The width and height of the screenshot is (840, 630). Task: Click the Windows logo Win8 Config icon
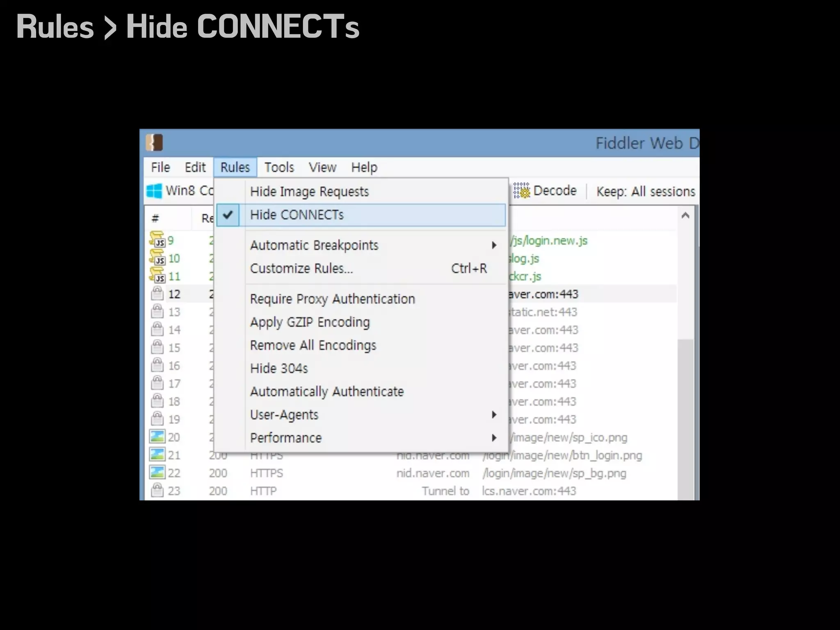(x=155, y=191)
